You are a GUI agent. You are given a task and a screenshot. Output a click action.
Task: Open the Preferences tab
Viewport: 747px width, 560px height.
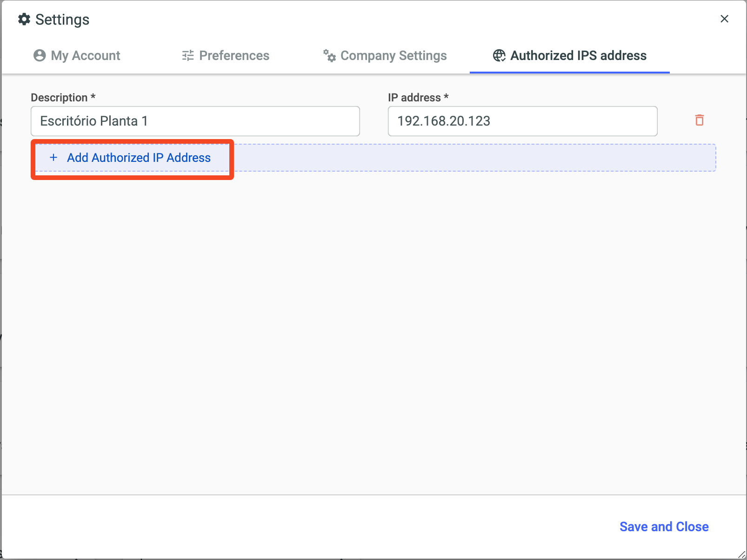(234, 55)
